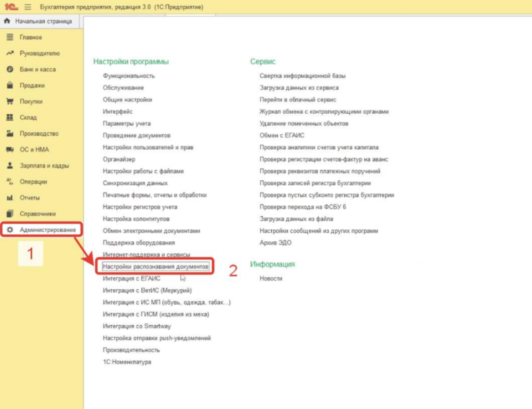Open Поддержка оборудования link
This screenshot has width=532, height=409.
[x=139, y=243]
